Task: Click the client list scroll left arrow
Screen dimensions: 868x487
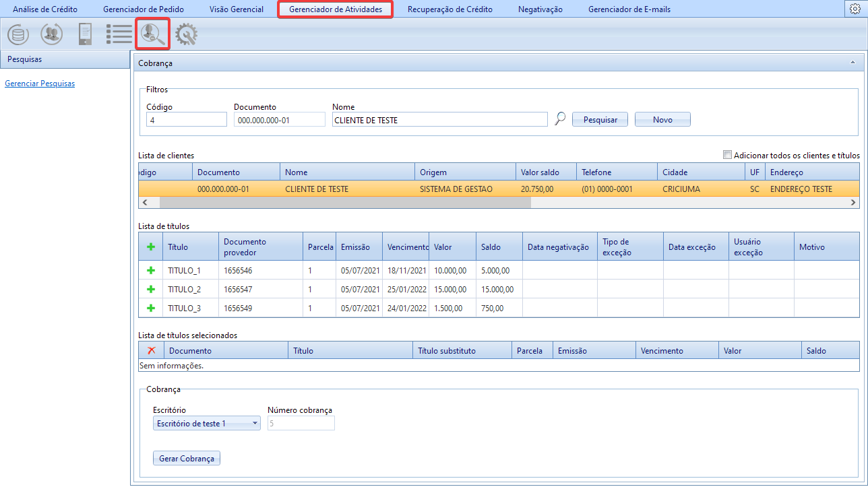Action: pyautogui.click(x=146, y=202)
